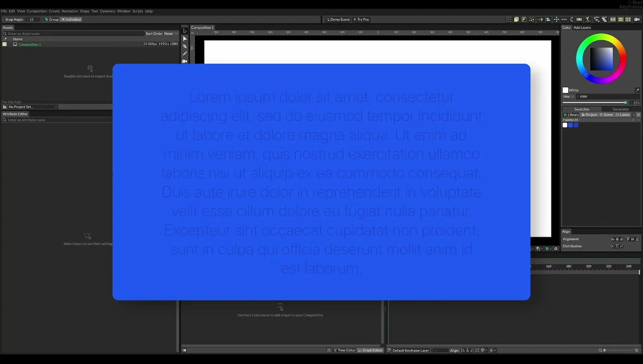Image resolution: width=643 pixels, height=364 pixels.
Task: Click the yellow cube icon in the toolbar
Action: tap(516, 19)
